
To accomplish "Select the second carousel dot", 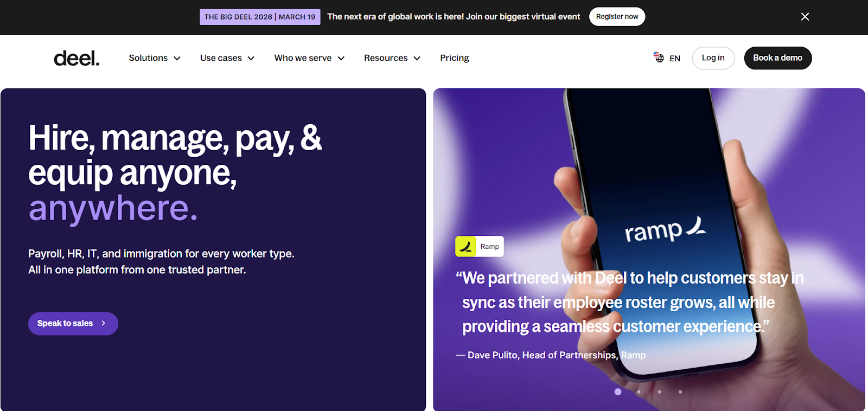I will pyautogui.click(x=639, y=391).
